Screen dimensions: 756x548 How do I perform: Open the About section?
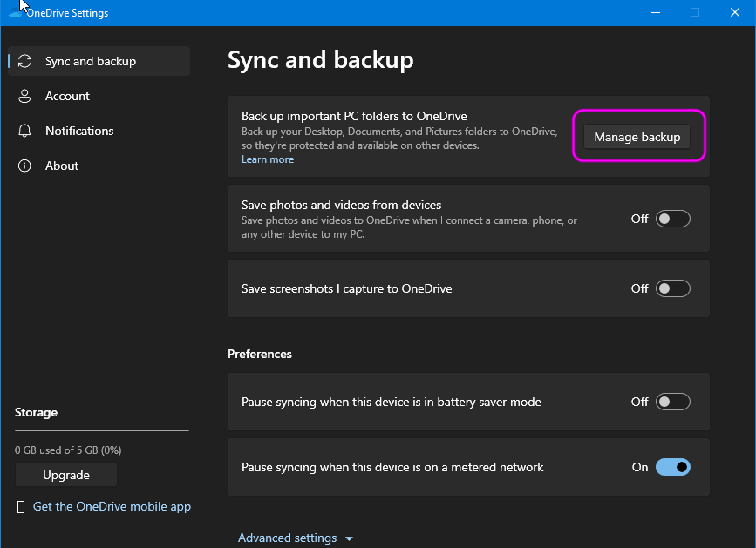click(99, 166)
